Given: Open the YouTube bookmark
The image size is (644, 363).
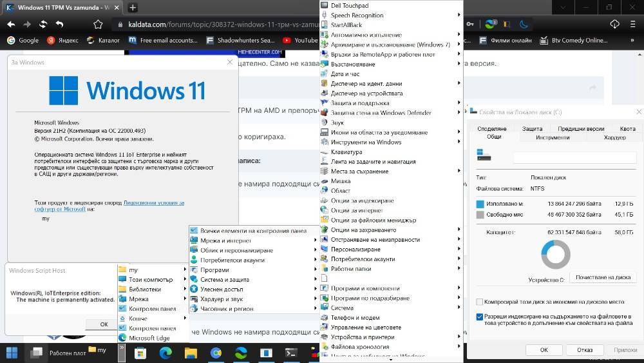Looking at the screenshot, I should click(300, 40).
